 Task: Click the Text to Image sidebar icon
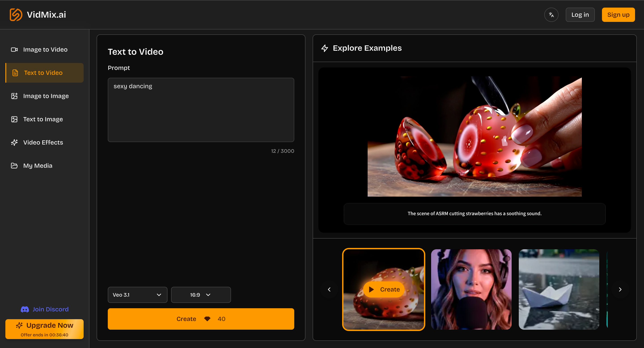pos(14,119)
